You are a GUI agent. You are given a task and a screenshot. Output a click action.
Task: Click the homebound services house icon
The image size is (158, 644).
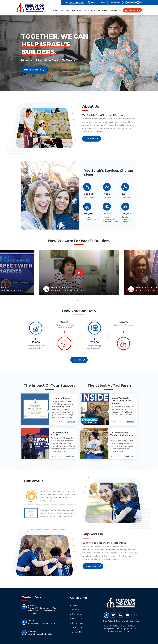(64, 343)
